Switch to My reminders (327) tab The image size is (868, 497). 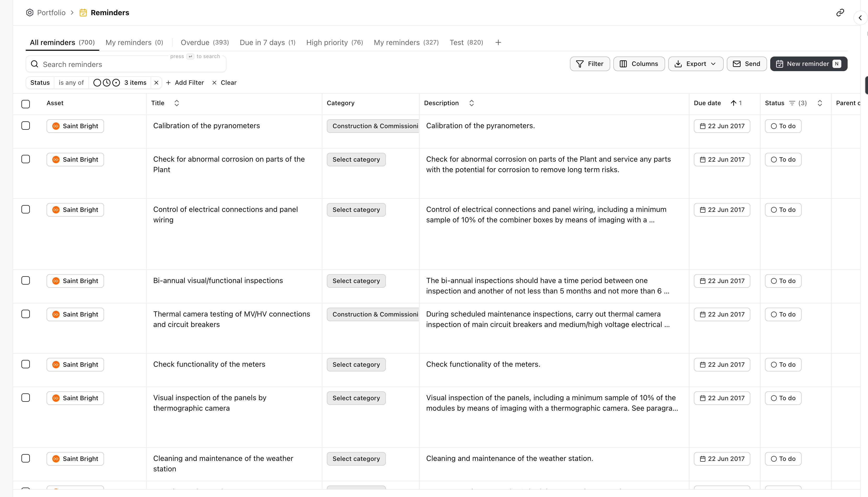point(406,42)
